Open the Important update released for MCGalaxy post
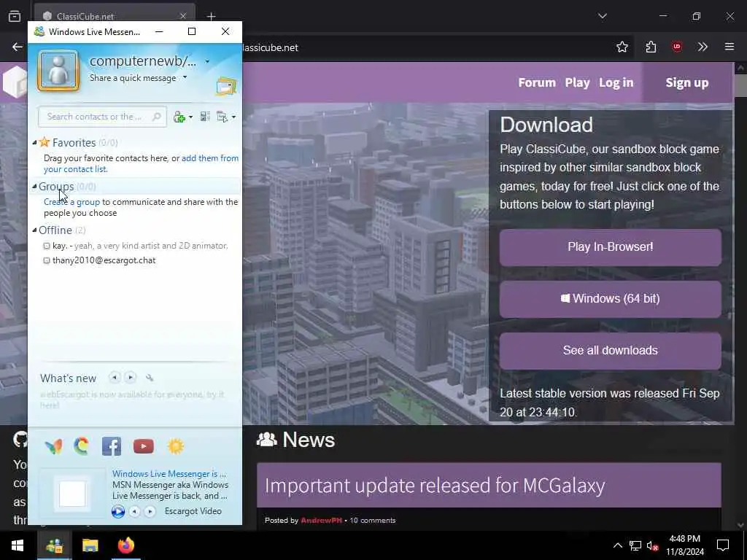 tap(435, 485)
